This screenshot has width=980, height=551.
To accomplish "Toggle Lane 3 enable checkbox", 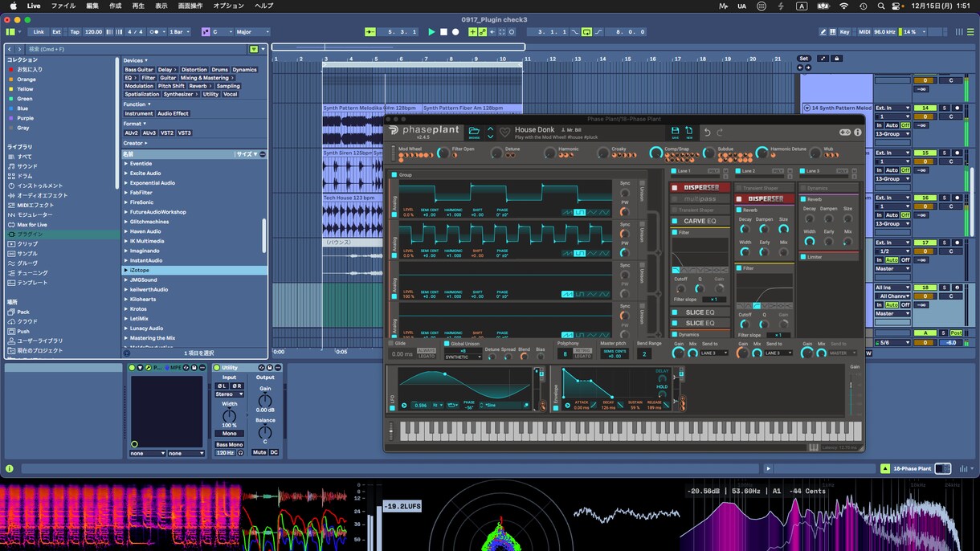I will [802, 171].
